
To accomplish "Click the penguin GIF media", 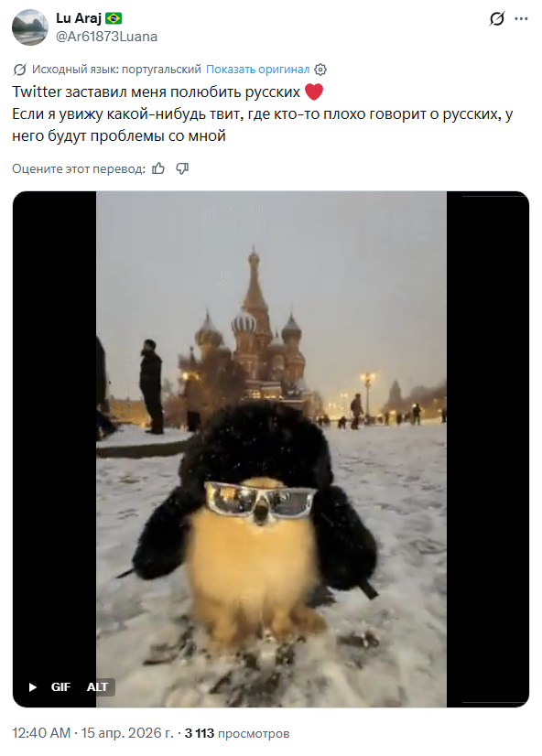I will pyautogui.click(x=271, y=449).
